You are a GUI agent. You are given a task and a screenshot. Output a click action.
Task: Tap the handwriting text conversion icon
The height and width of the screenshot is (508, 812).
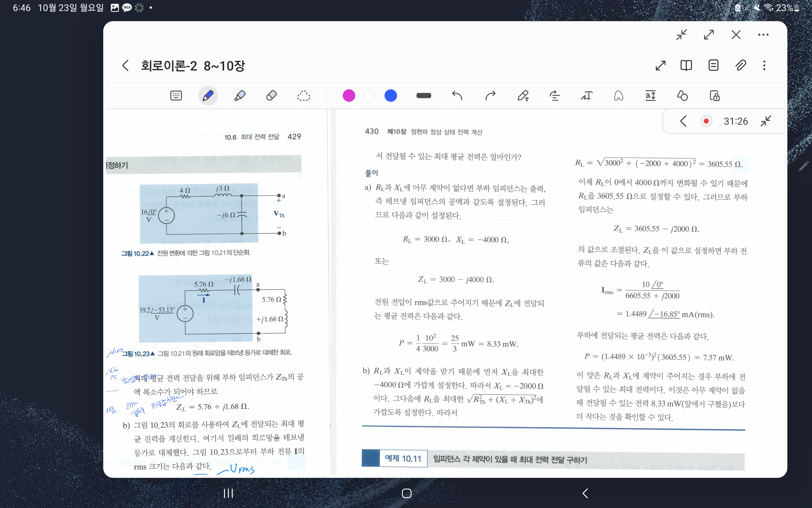coord(587,96)
